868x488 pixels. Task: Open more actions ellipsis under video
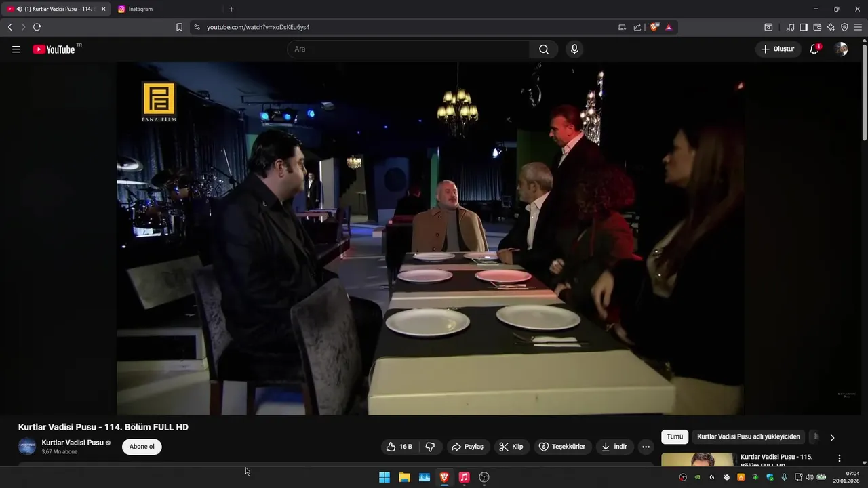[x=646, y=447]
